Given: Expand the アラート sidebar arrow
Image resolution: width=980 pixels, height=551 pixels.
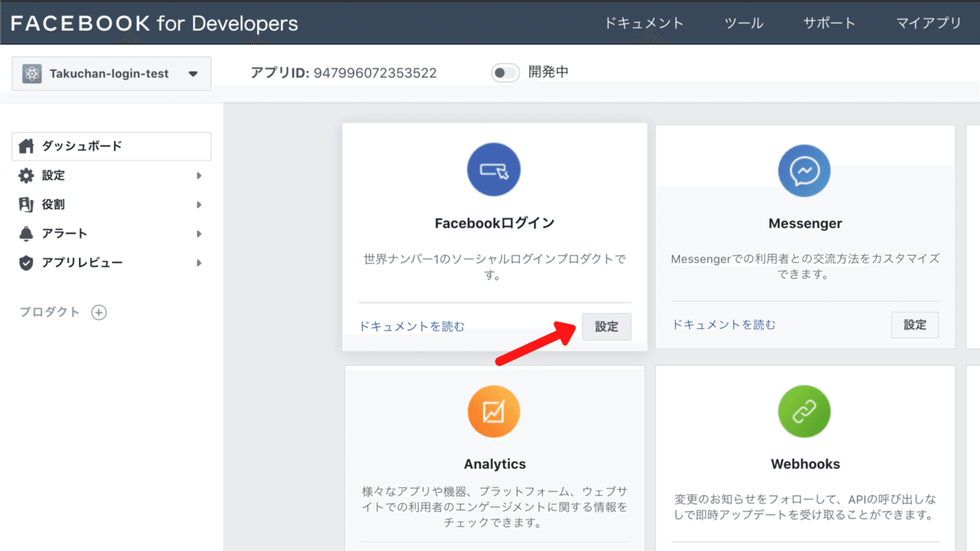Looking at the screenshot, I should [x=198, y=233].
